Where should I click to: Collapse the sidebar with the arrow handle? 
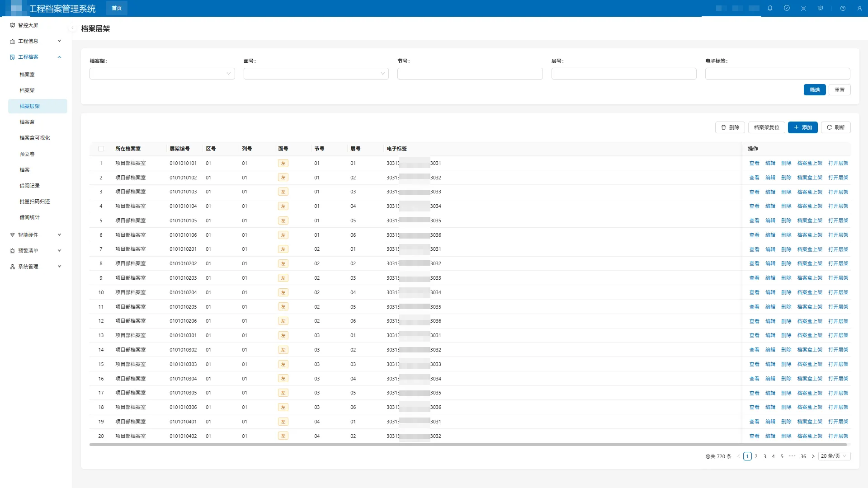(x=72, y=28)
